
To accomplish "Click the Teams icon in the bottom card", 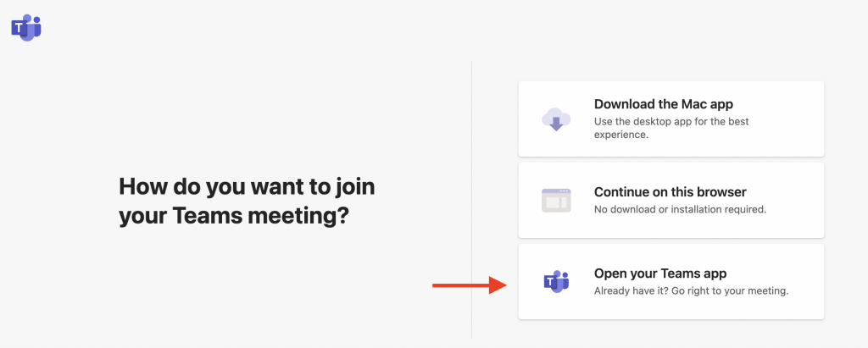I will (556, 282).
